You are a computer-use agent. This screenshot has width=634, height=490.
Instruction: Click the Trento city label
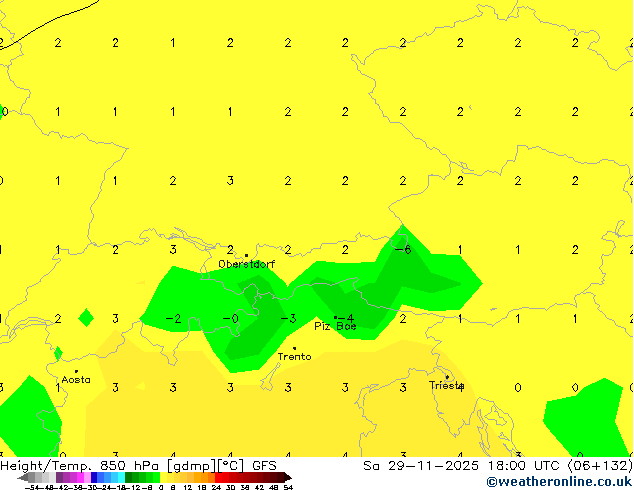point(294,357)
